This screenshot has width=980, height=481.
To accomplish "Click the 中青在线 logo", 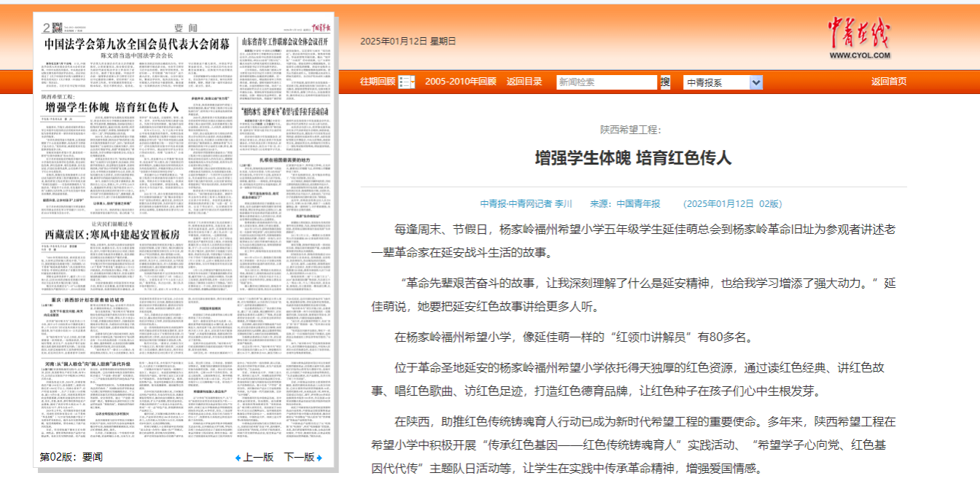I will pyautogui.click(x=859, y=38).
